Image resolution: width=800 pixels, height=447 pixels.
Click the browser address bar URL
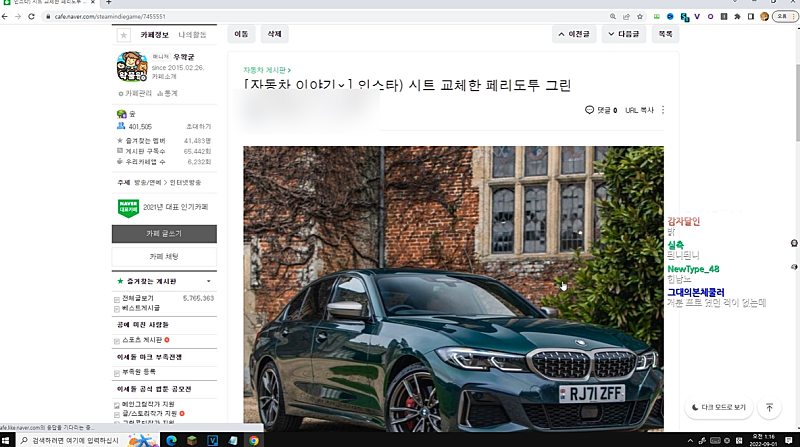(110, 16)
